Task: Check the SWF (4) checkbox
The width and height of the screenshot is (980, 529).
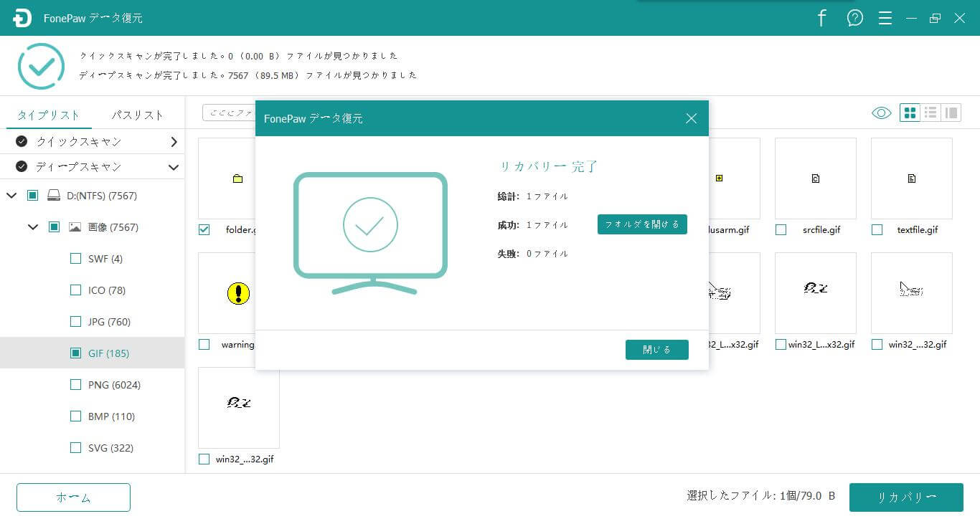Action: (75, 259)
